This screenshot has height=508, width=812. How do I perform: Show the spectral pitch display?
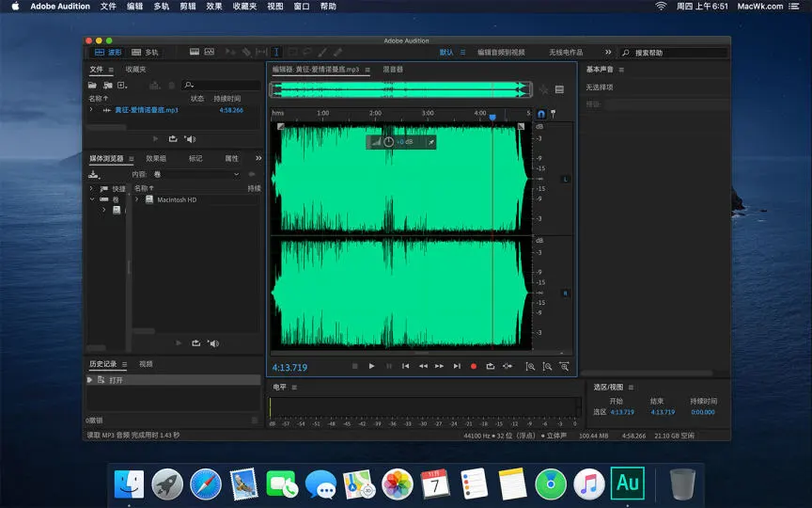click(210, 52)
